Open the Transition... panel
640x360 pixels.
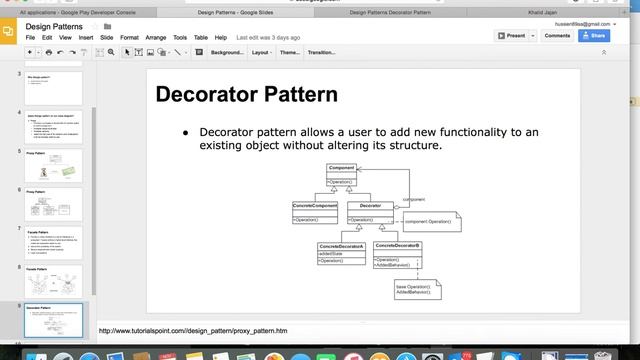tap(321, 52)
